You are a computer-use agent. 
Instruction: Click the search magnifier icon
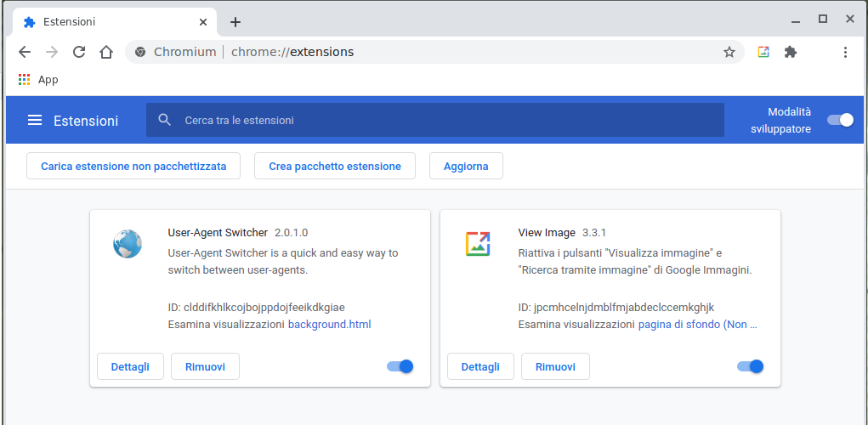click(x=164, y=120)
